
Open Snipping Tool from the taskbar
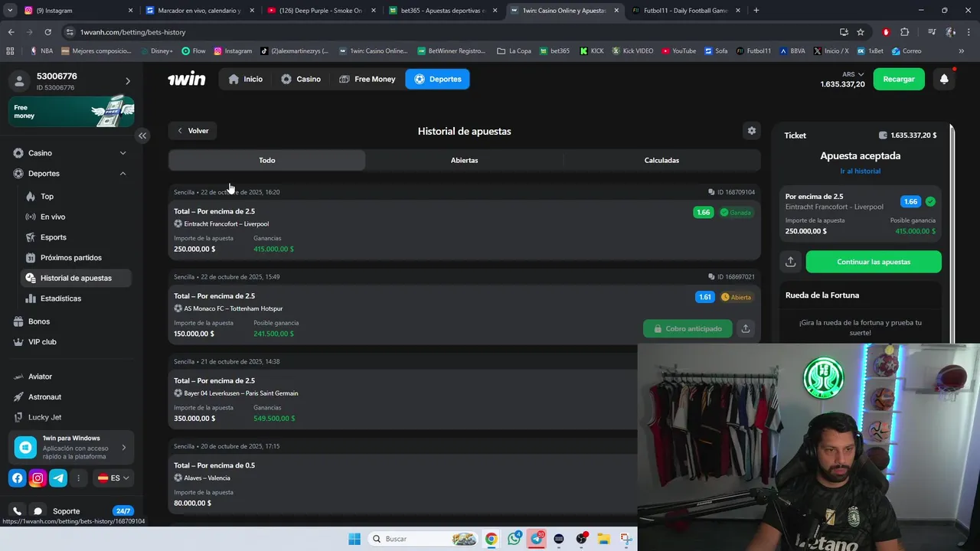click(x=626, y=539)
